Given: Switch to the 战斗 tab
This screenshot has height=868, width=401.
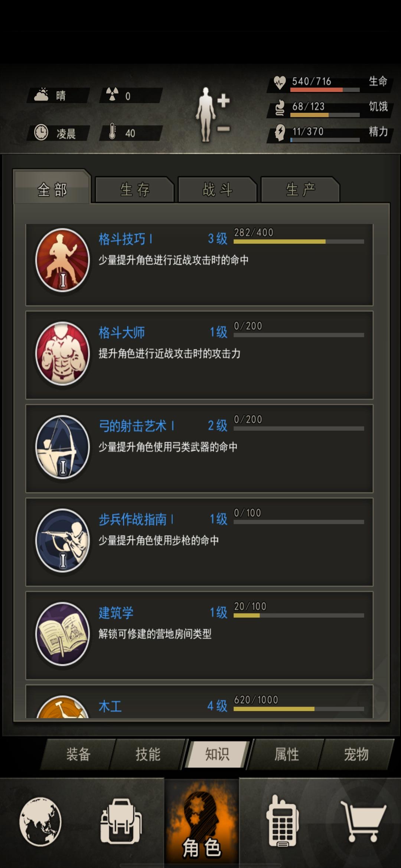Looking at the screenshot, I should (217, 190).
